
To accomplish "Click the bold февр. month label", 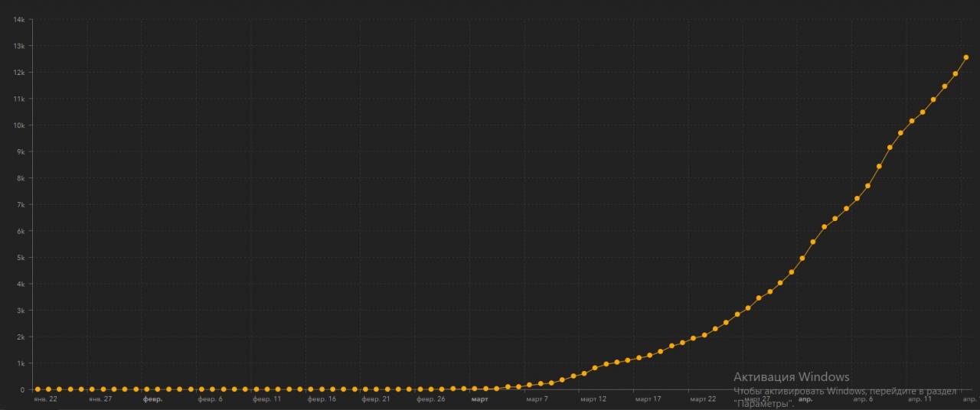I will point(152,399).
